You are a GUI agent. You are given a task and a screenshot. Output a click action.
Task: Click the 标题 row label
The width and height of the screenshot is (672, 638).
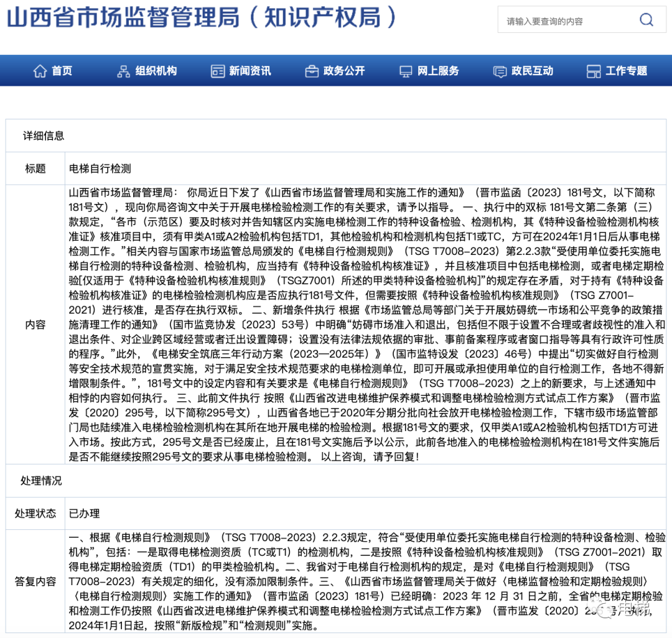(35, 169)
